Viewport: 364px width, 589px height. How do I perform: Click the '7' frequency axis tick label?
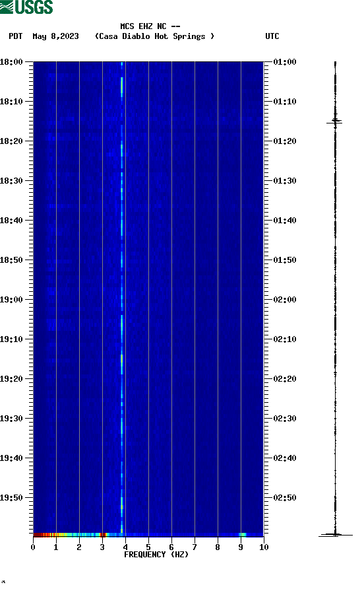coord(195,547)
